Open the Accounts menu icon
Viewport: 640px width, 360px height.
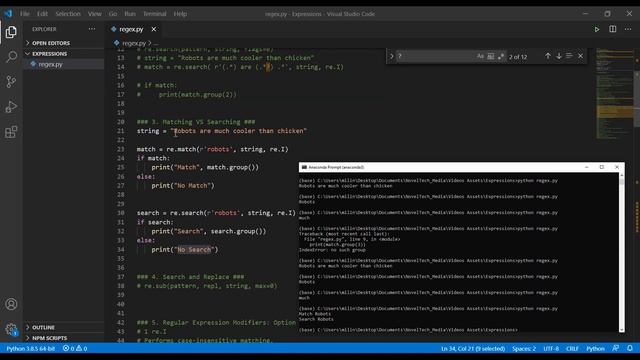(x=11, y=304)
